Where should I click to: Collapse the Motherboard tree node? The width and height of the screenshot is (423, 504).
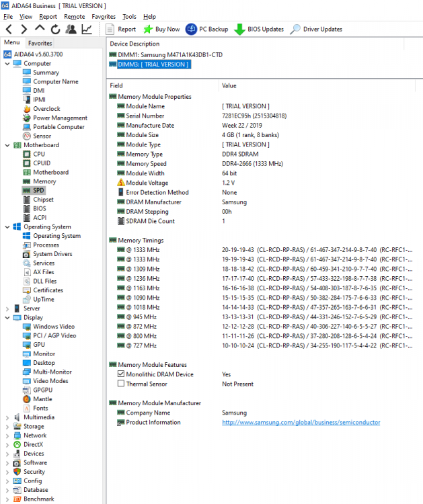[7, 145]
